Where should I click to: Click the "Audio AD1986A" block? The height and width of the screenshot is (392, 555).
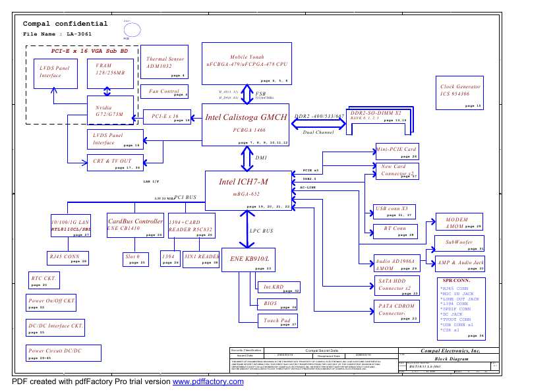(x=397, y=264)
